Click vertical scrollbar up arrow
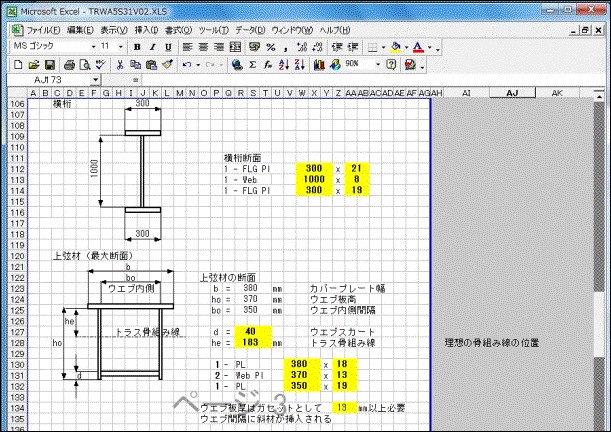Viewport: 611px width, 432px height. 599,96
